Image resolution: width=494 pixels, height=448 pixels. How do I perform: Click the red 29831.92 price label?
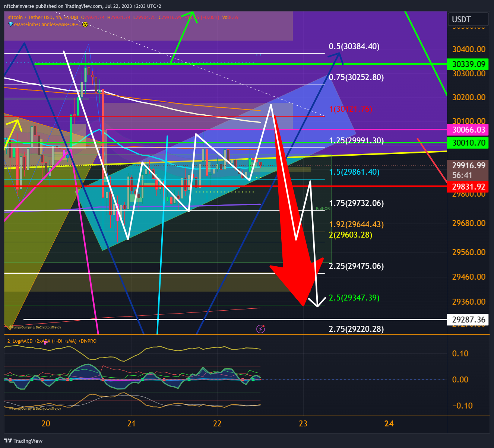(468, 187)
